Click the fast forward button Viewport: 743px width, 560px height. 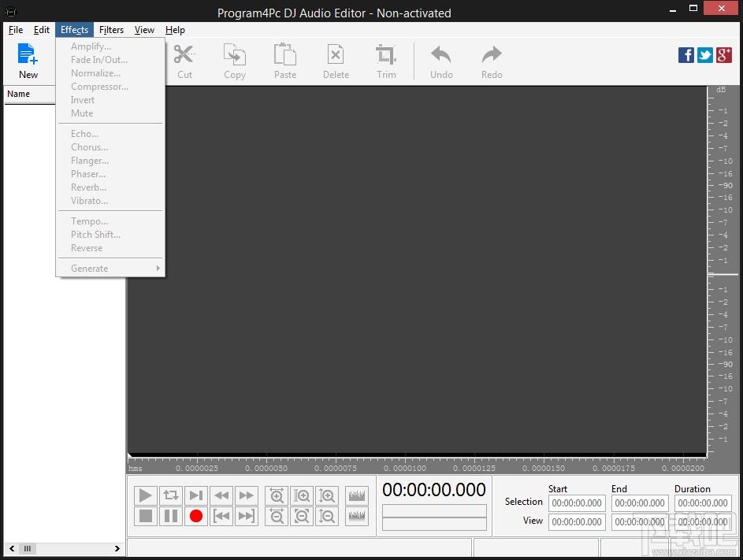point(247,495)
